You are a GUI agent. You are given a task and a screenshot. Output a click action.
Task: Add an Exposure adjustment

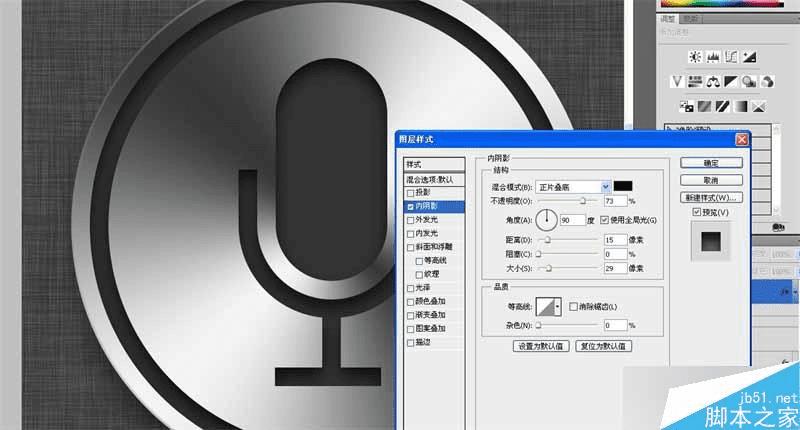coord(749,57)
